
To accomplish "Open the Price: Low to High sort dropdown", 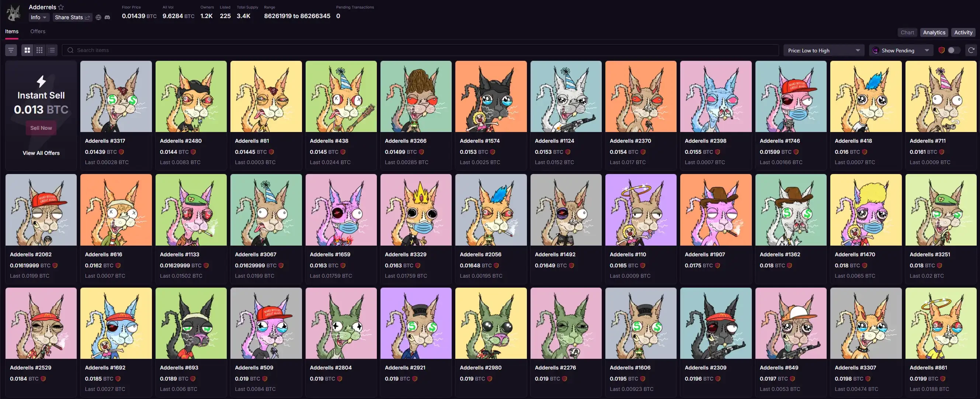I will coord(824,50).
